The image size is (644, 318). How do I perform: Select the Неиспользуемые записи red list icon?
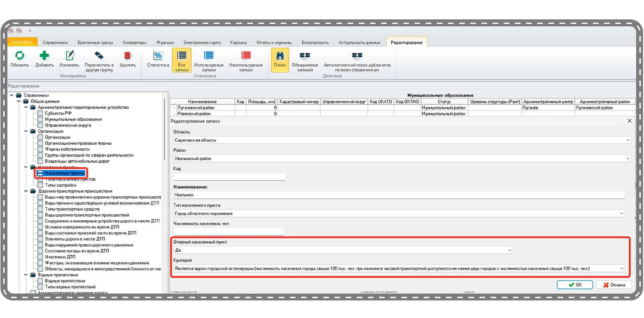[x=246, y=56]
